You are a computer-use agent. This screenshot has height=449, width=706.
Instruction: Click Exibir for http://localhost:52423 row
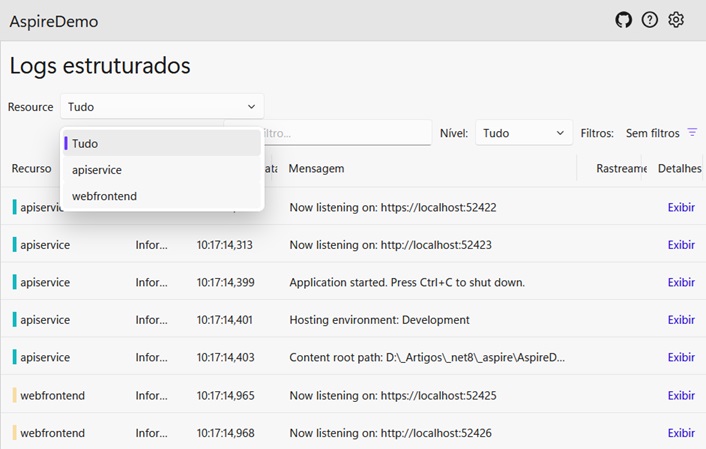pos(681,245)
